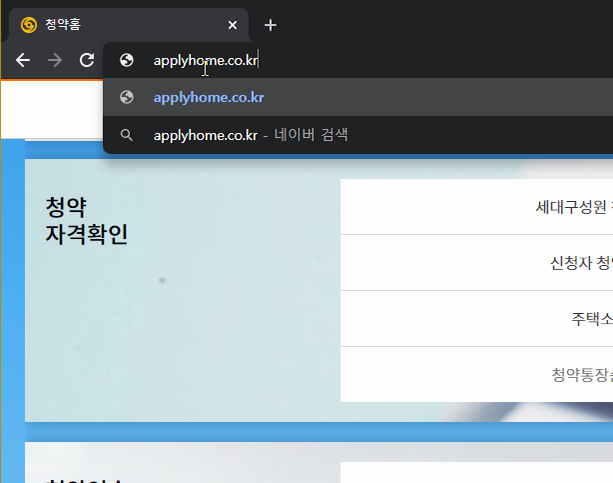The image size is (613, 483).
Task: Click the address bar with applyhome.co.kr
Action: point(358,60)
